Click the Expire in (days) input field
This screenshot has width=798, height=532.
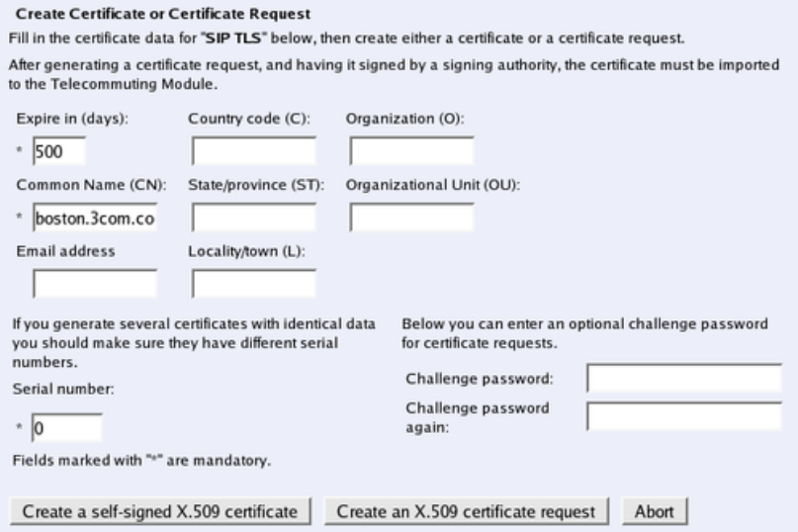coord(59,151)
